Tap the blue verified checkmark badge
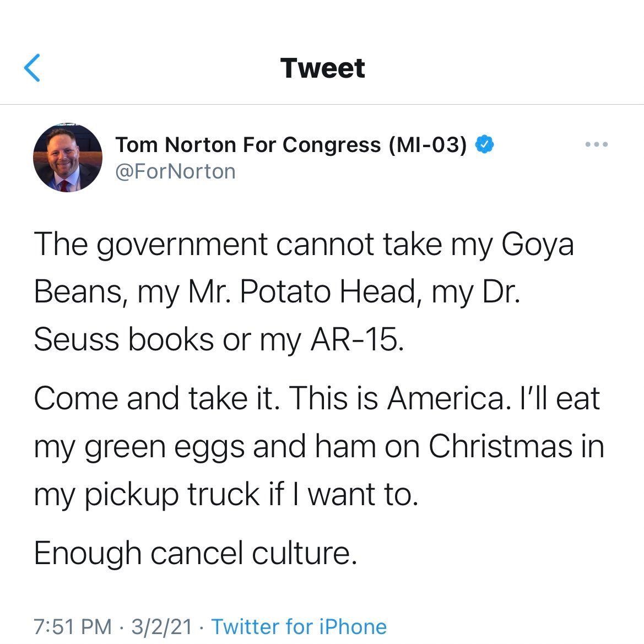 tap(485, 144)
